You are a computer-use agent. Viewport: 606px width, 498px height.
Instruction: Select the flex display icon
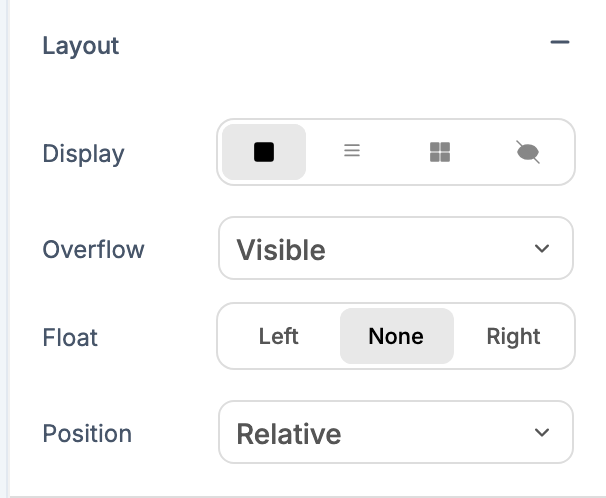352,152
